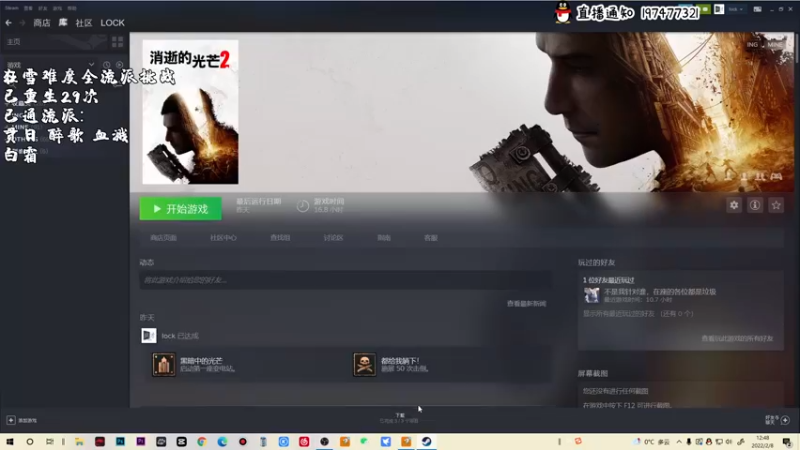Switch to Big Picture mode icon

coord(757,9)
